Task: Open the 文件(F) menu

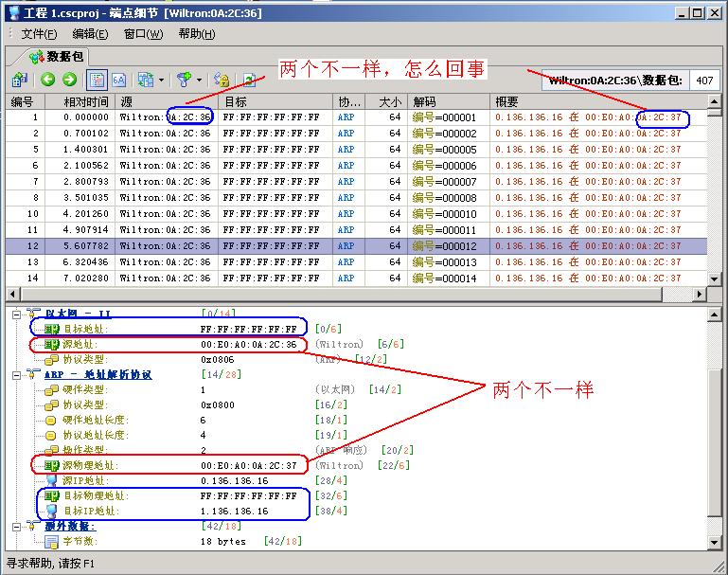Action: (x=40, y=34)
